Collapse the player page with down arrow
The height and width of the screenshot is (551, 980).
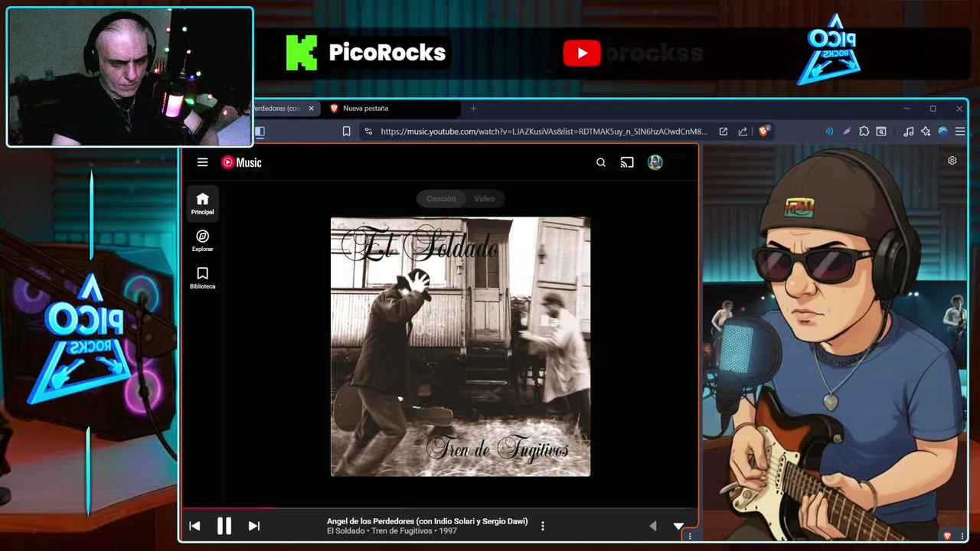pyautogui.click(x=678, y=526)
